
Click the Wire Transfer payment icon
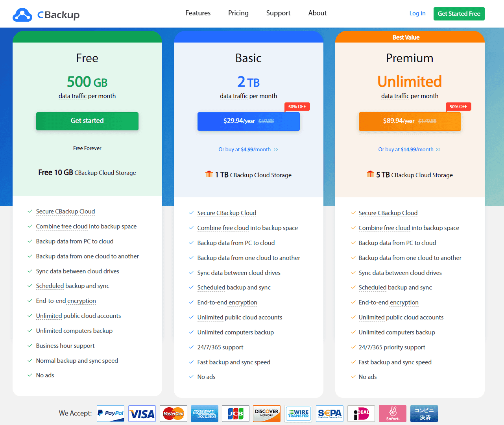[x=298, y=414]
